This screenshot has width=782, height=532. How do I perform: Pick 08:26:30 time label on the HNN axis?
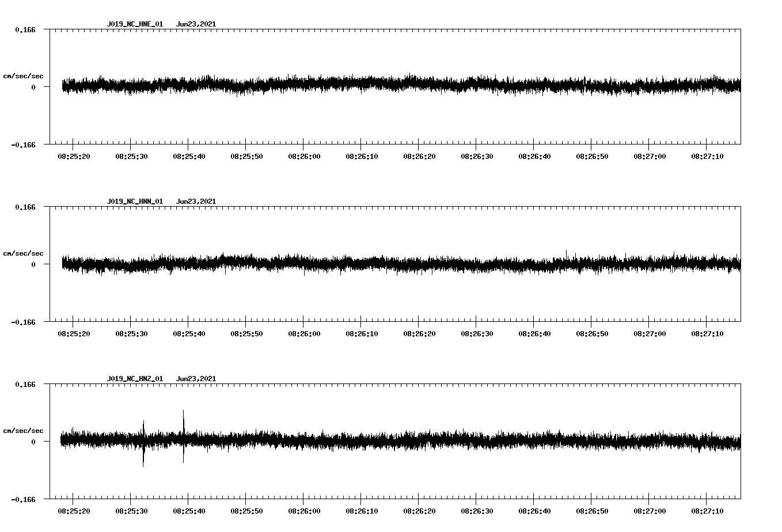[x=476, y=334]
